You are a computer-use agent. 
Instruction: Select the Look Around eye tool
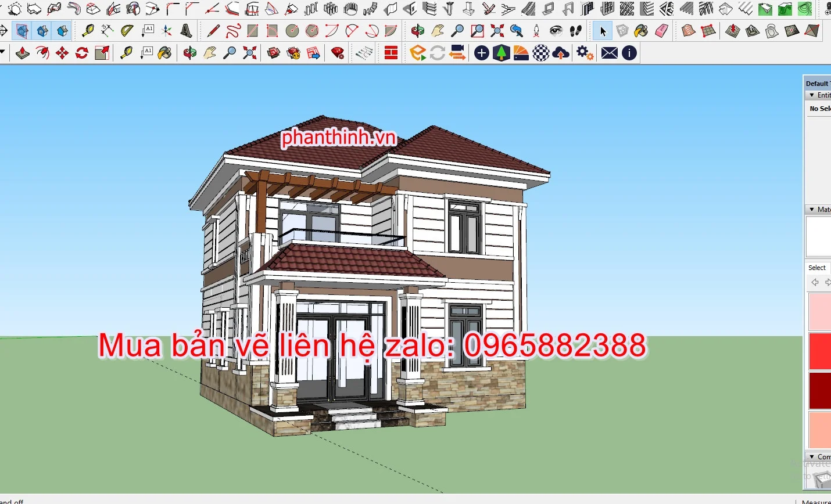click(556, 31)
